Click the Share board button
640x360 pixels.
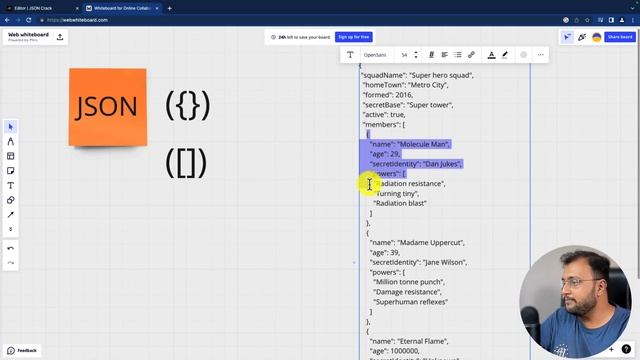click(620, 37)
